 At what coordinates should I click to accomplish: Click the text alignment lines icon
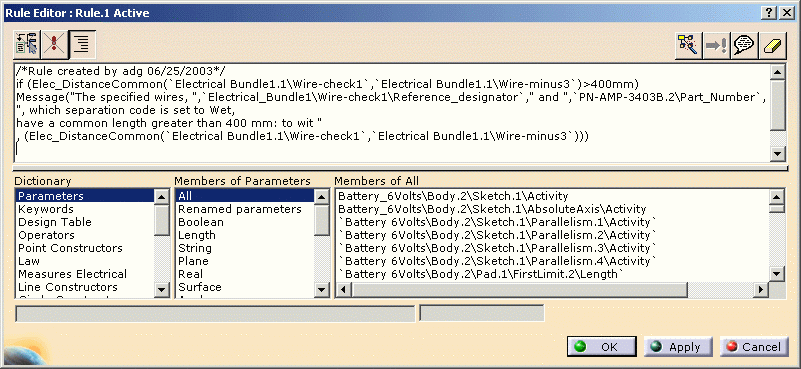[x=82, y=44]
